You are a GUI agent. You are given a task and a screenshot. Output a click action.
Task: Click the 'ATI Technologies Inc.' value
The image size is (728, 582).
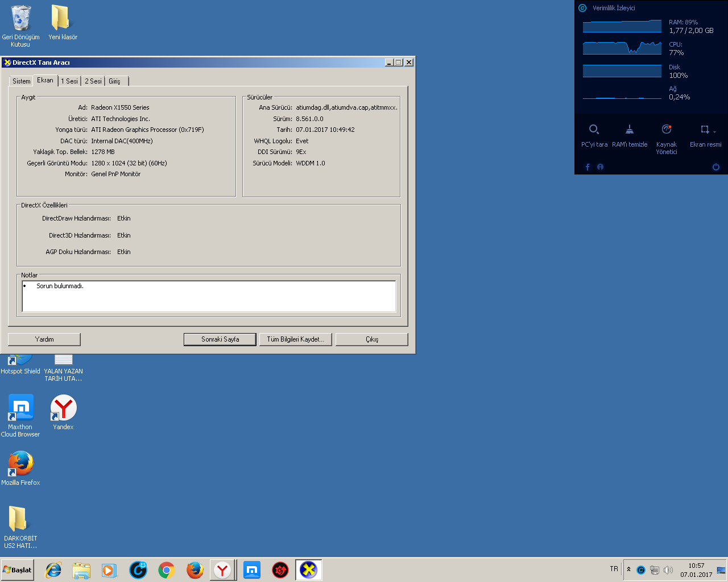tap(121, 119)
